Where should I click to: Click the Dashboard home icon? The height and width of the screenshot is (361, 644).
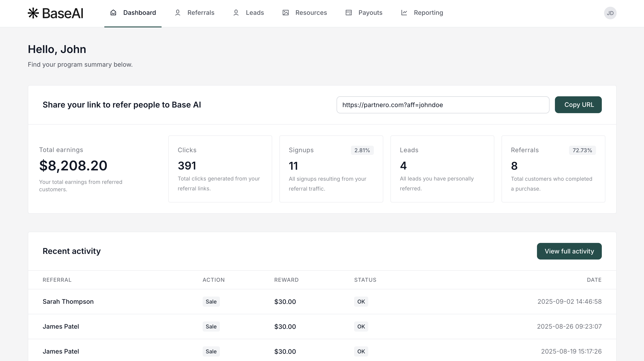[x=113, y=13]
